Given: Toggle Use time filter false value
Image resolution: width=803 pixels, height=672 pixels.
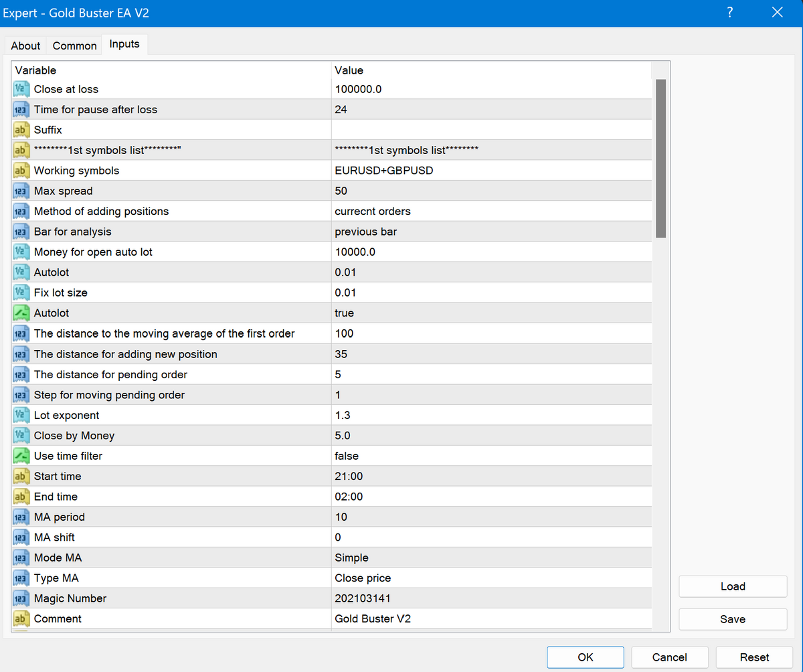Looking at the screenshot, I should [491, 456].
